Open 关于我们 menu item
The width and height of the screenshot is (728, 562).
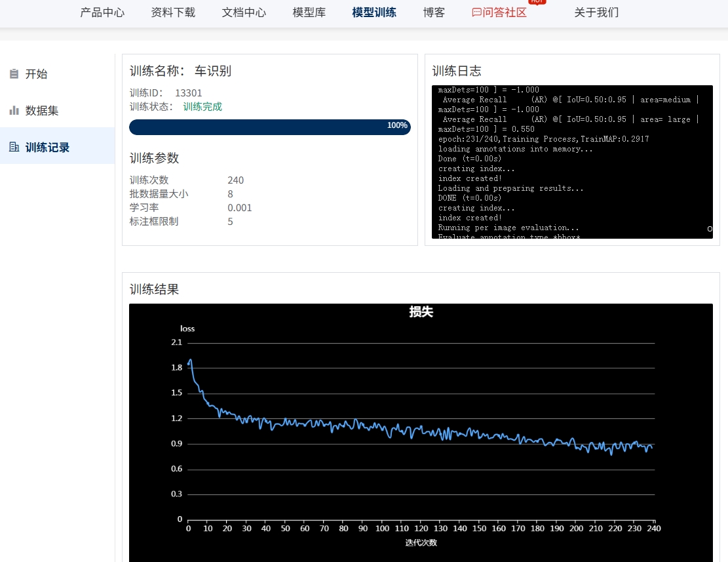coord(596,12)
